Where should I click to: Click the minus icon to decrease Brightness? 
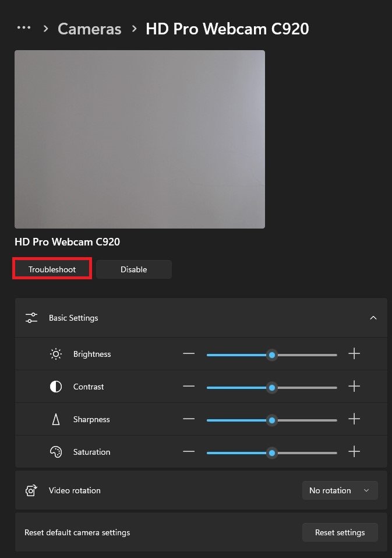point(189,354)
